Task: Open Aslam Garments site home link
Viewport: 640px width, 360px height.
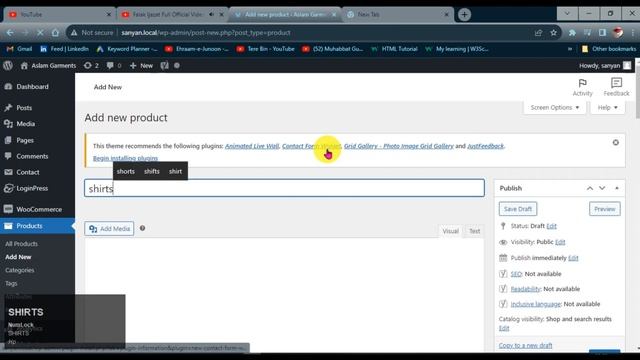Action: [x=48, y=65]
